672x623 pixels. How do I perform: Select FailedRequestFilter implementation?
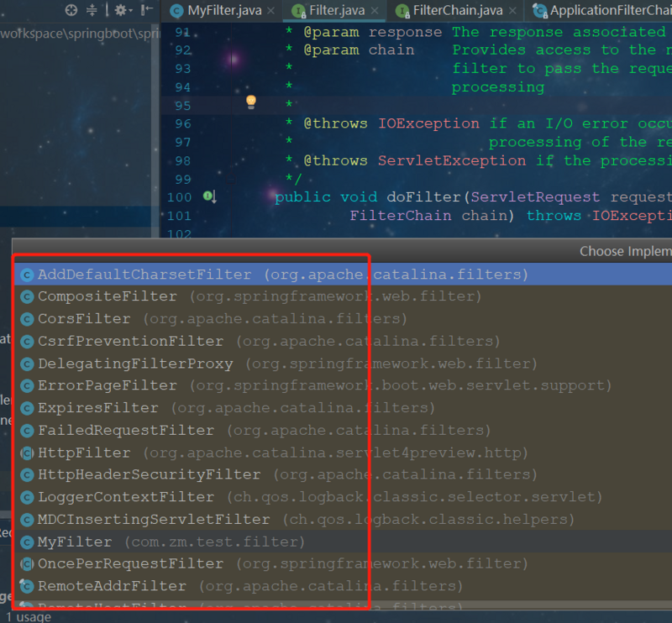[343, 430]
